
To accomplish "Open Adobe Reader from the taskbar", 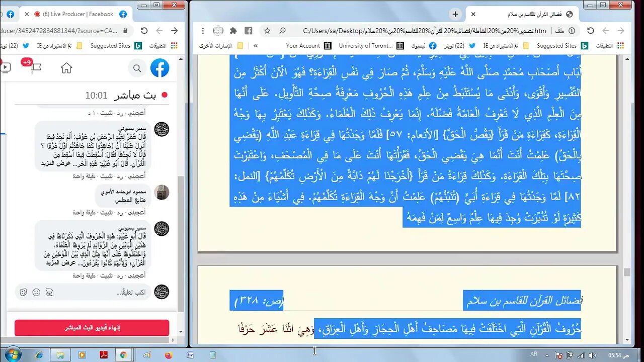I will coord(103,355).
